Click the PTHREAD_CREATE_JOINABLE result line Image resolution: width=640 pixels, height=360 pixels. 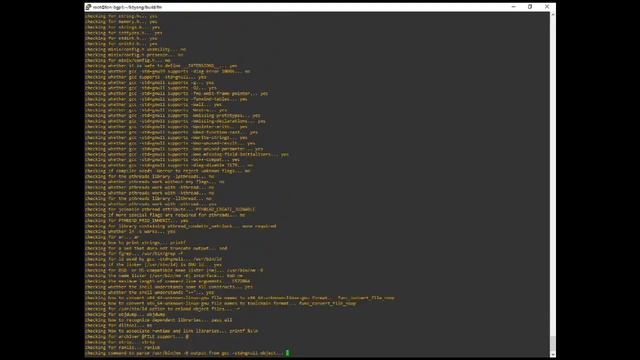pos(170,209)
